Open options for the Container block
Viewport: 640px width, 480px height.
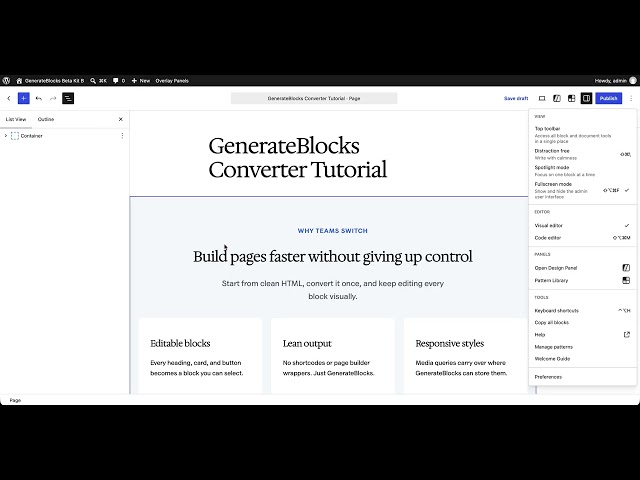[122, 136]
